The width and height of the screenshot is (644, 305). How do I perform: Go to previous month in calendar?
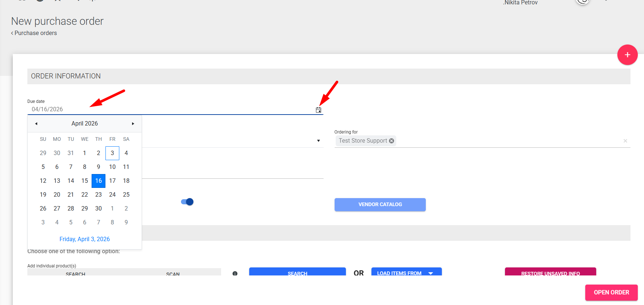(36, 124)
